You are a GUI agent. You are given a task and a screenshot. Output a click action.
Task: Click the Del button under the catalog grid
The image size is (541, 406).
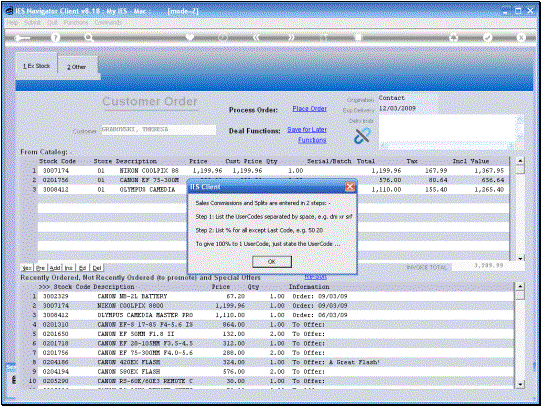pyautogui.click(x=97, y=268)
